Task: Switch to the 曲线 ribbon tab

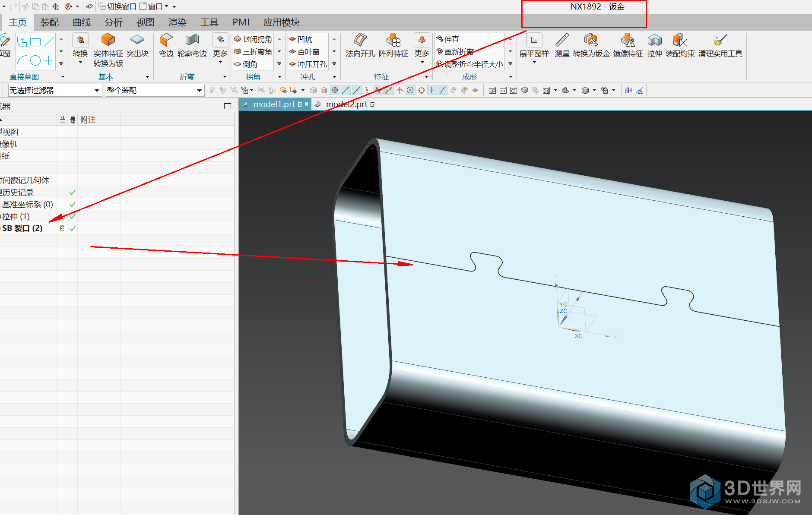Action: coord(82,22)
